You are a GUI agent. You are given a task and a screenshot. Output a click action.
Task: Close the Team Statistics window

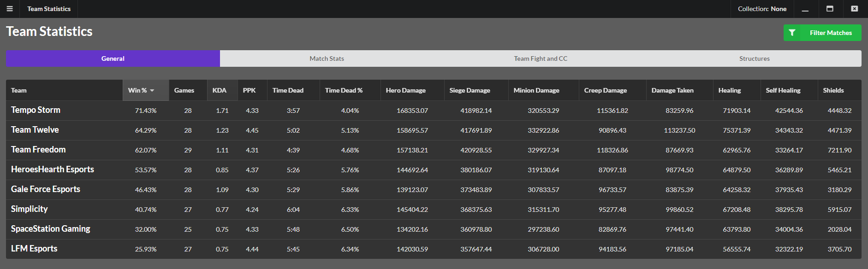[x=855, y=9]
